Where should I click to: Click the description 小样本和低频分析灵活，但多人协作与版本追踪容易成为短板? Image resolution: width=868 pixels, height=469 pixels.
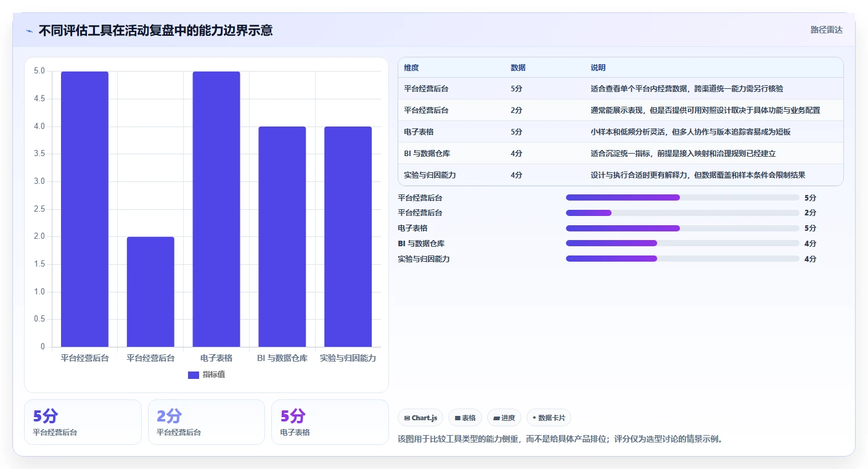tap(690, 132)
